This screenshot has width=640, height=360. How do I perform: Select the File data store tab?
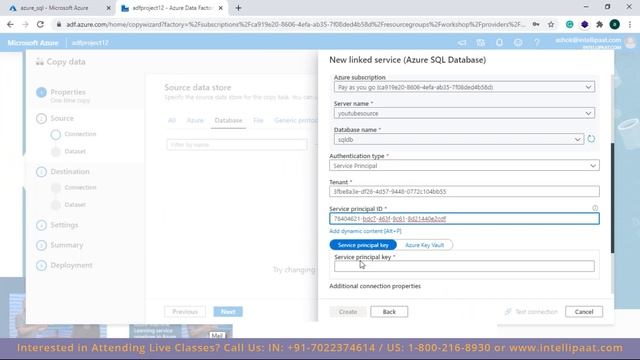tap(258, 120)
